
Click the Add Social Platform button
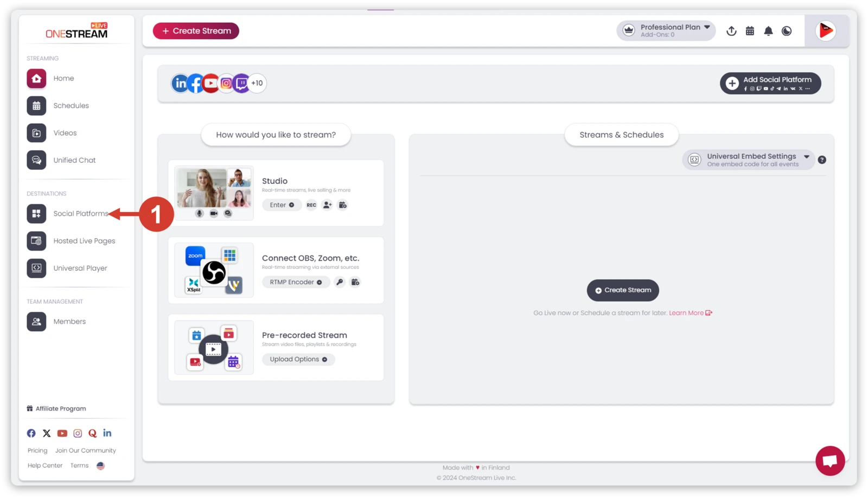point(770,84)
